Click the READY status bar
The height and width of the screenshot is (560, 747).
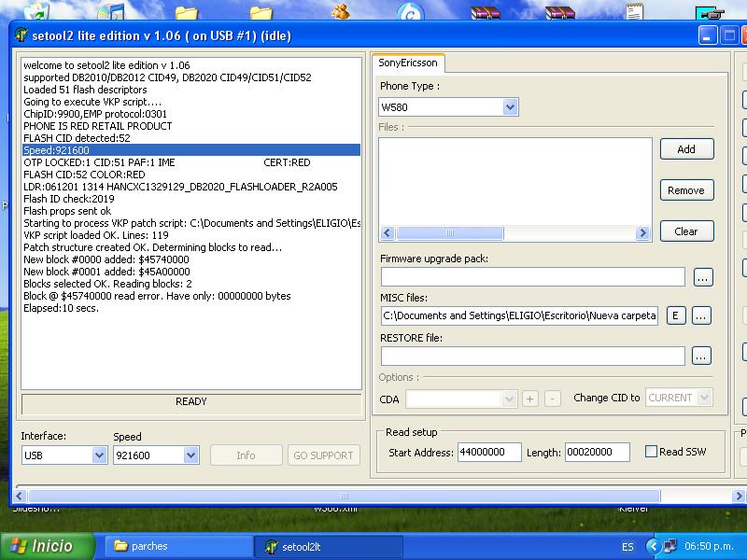(191, 403)
